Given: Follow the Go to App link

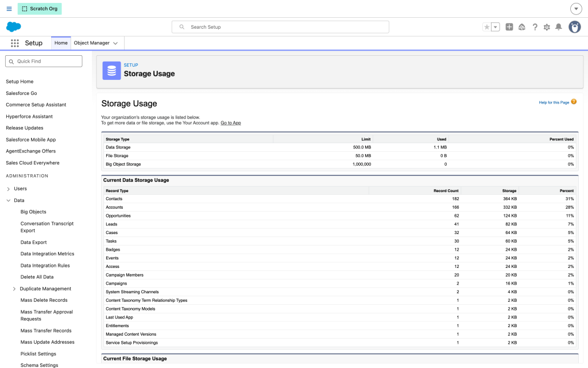Looking at the screenshot, I should coord(231,123).
